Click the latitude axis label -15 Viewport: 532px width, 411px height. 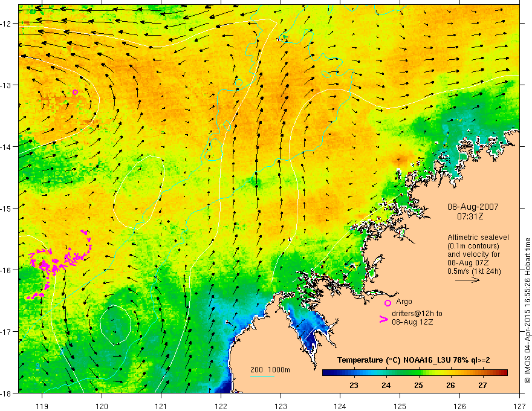[6, 208]
